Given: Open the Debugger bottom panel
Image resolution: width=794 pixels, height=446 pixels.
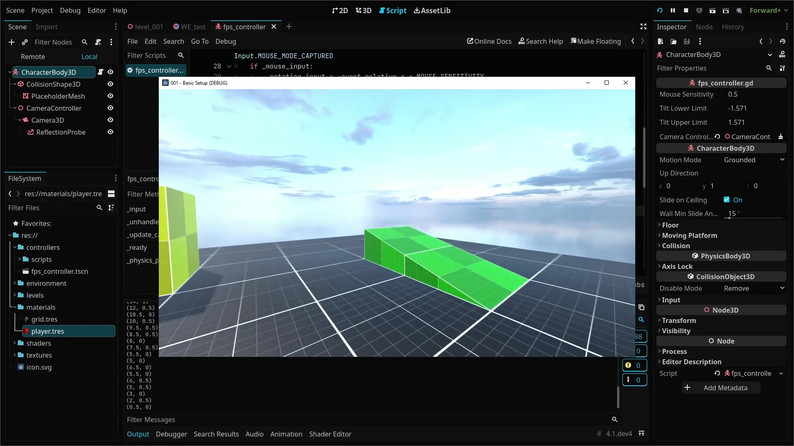Looking at the screenshot, I should 171,434.
